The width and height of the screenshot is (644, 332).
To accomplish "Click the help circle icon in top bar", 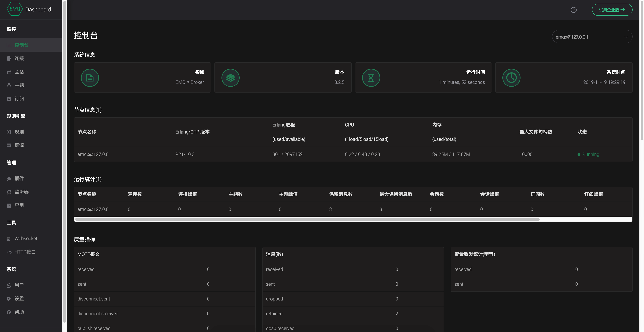I will point(574,10).
